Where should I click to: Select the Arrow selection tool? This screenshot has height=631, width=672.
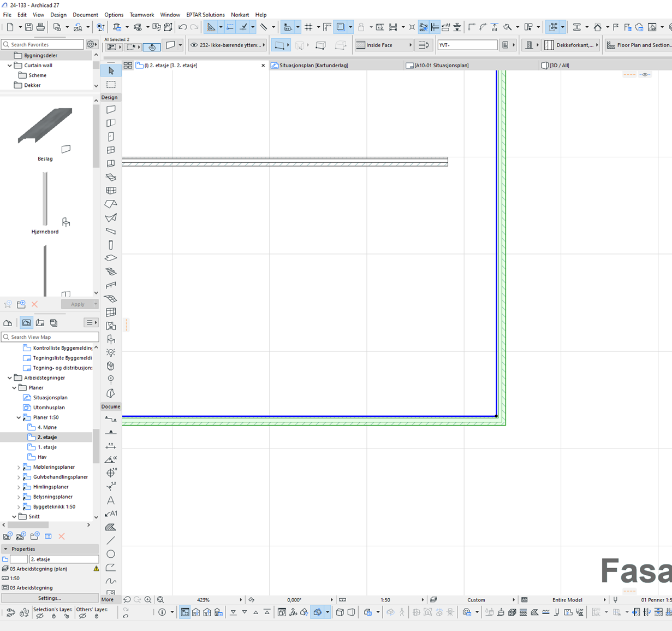pos(111,71)
